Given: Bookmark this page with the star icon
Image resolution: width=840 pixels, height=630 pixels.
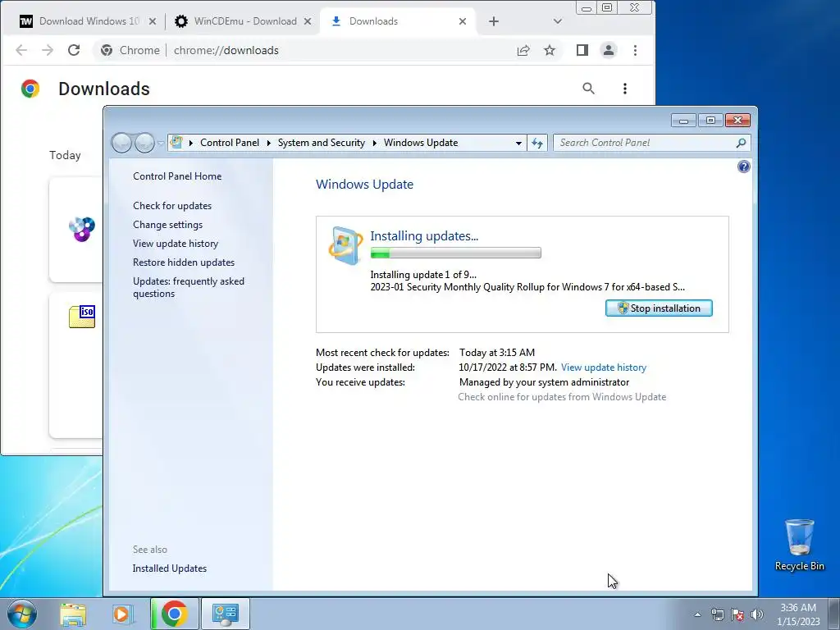Looking at the screenshot, I should [x=549, y=50].
